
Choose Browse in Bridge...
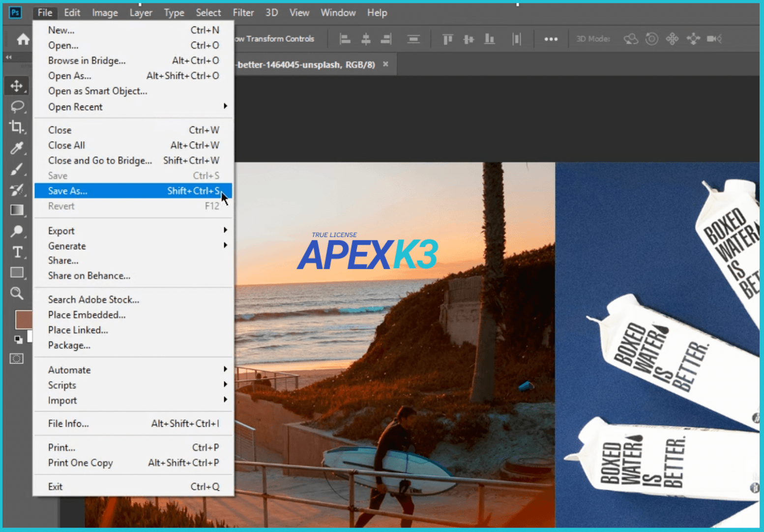(133, 60)
